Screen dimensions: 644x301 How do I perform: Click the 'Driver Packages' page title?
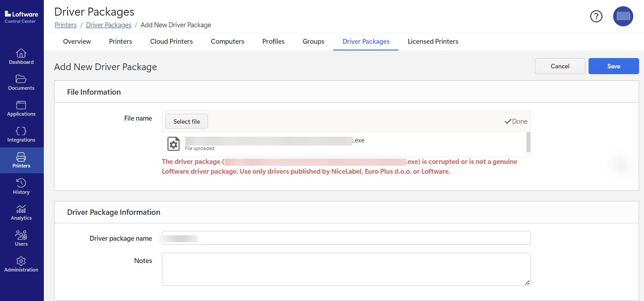click(x=94, y=12)
